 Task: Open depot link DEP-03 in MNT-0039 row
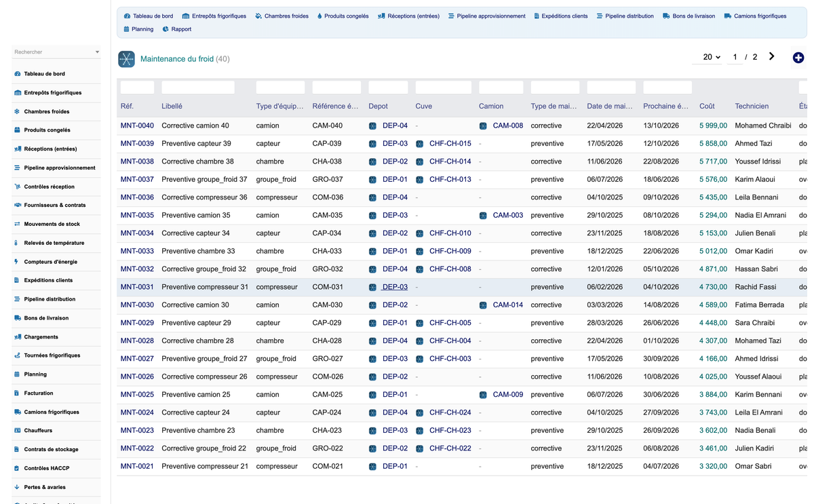tap(395, 144)
